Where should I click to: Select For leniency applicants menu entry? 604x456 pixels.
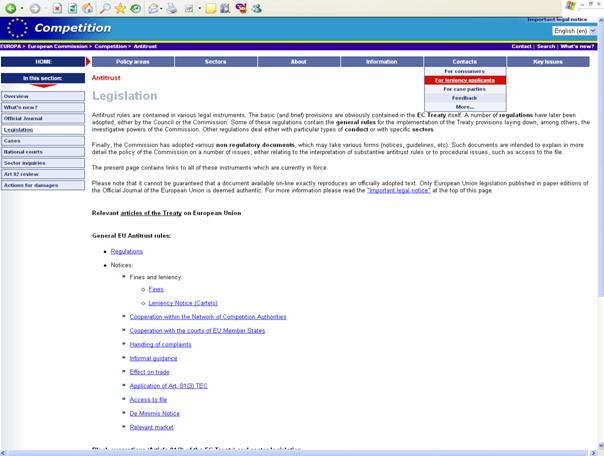(x=465, y=80)
